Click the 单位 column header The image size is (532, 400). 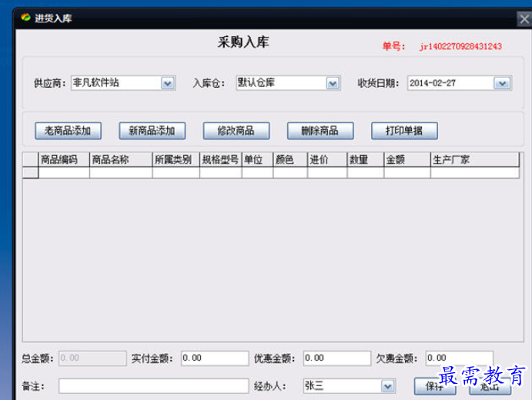[x=257, y=160]
